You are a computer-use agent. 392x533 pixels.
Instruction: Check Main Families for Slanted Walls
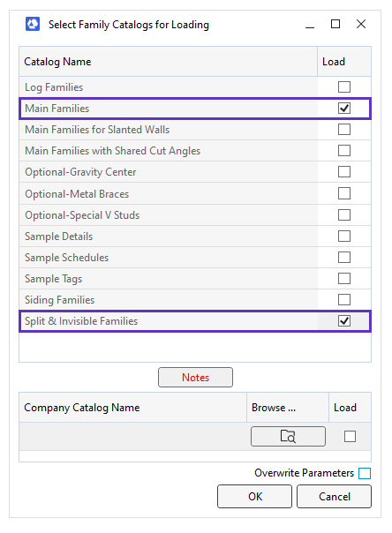click(x=344, y=129)
